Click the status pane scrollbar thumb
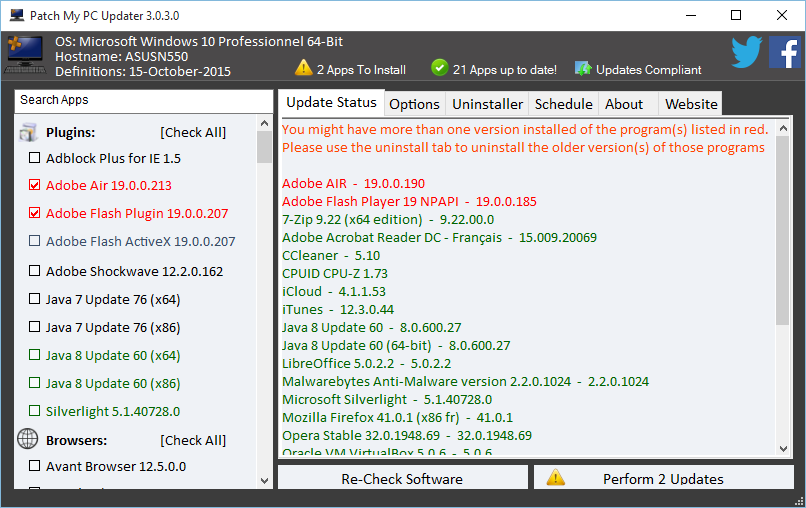Viewport: 806px width, 508px height. 783,230
